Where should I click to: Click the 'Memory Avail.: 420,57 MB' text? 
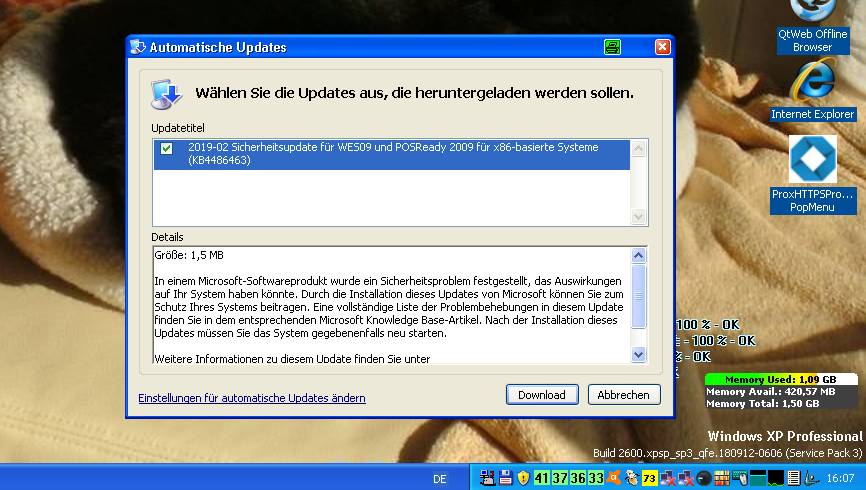coord(770,392)
